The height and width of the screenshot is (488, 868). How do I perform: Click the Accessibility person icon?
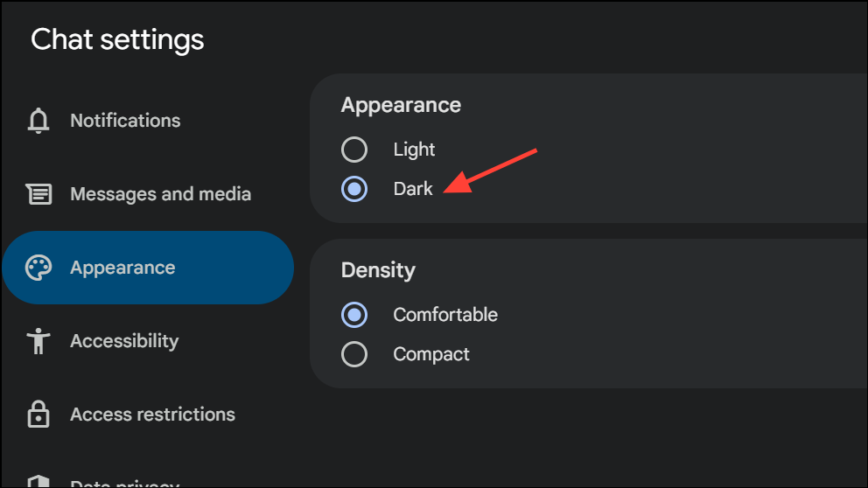coord(38,341)
